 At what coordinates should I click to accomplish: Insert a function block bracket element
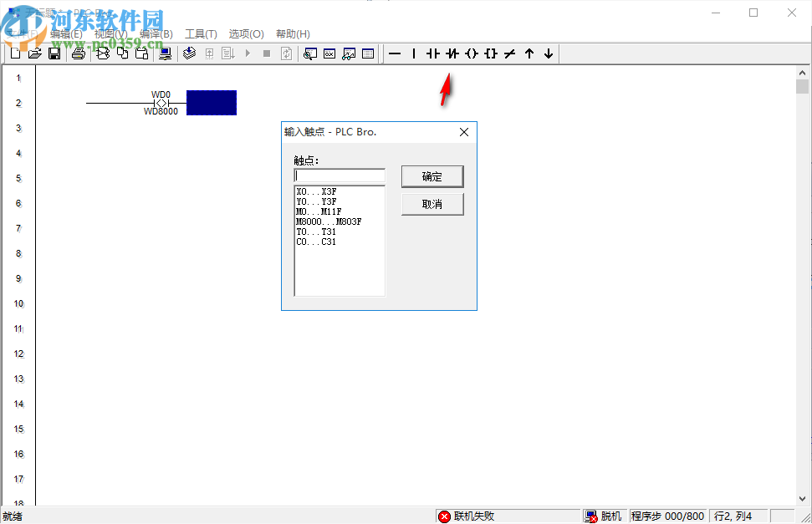490,53
